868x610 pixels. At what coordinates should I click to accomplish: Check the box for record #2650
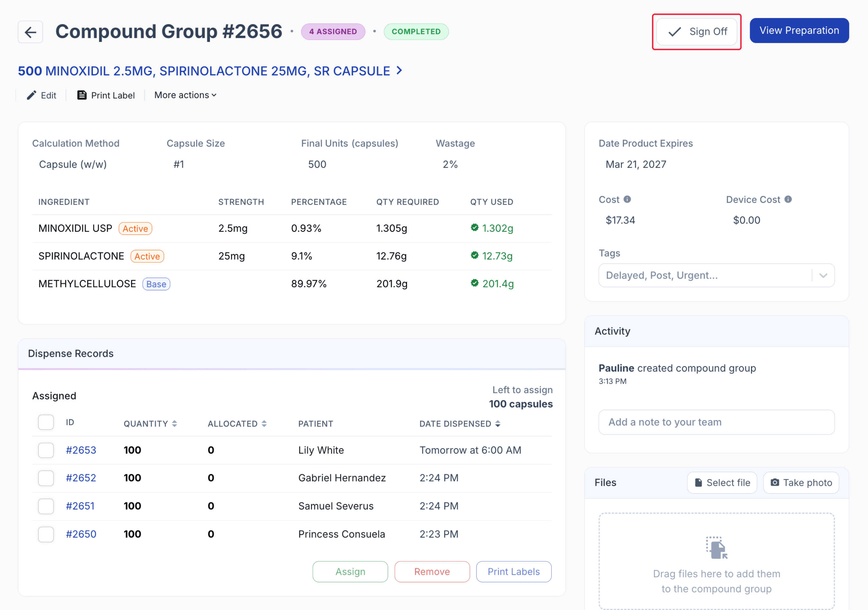pos(46,534)
